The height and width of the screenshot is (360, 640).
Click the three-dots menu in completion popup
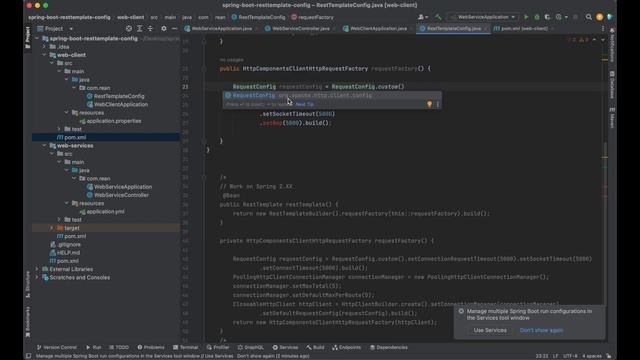438,104
